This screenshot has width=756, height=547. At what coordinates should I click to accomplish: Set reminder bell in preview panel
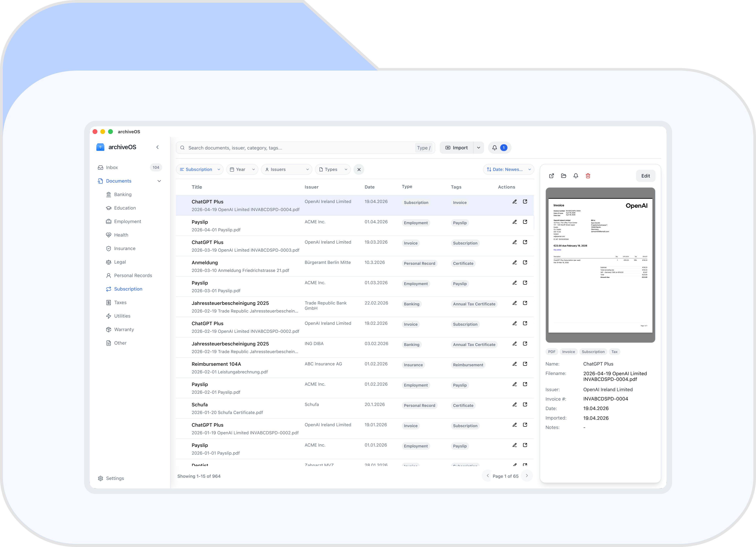576,176
